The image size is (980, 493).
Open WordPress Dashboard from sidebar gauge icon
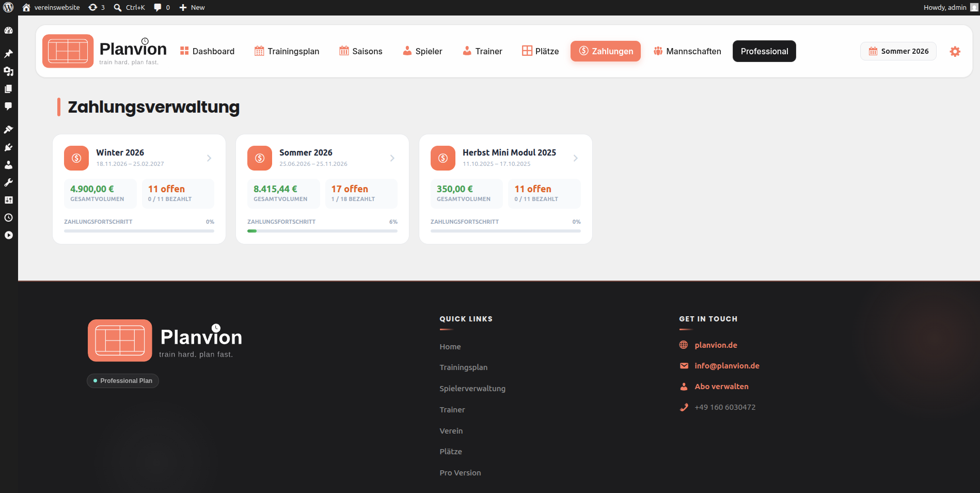pos(8,30)
